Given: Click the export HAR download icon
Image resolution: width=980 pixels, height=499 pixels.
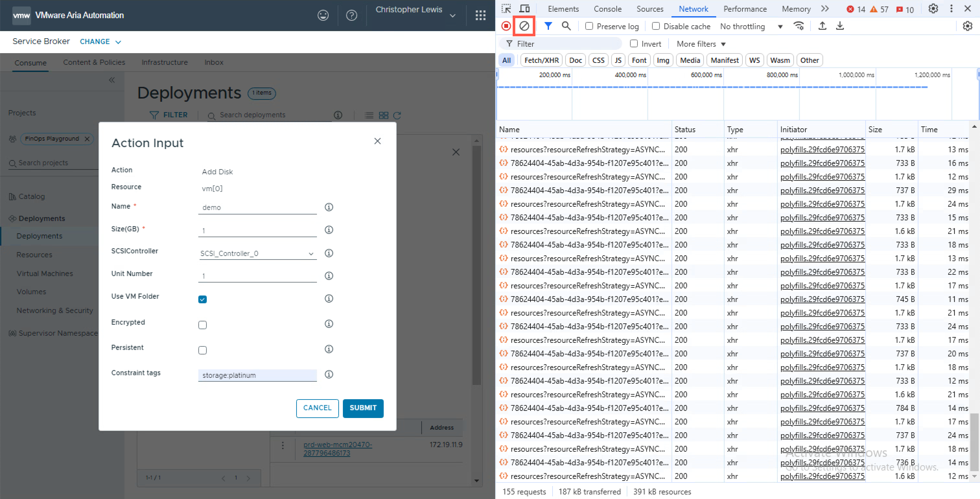Looking at the screenshot, I should point(840,26).
